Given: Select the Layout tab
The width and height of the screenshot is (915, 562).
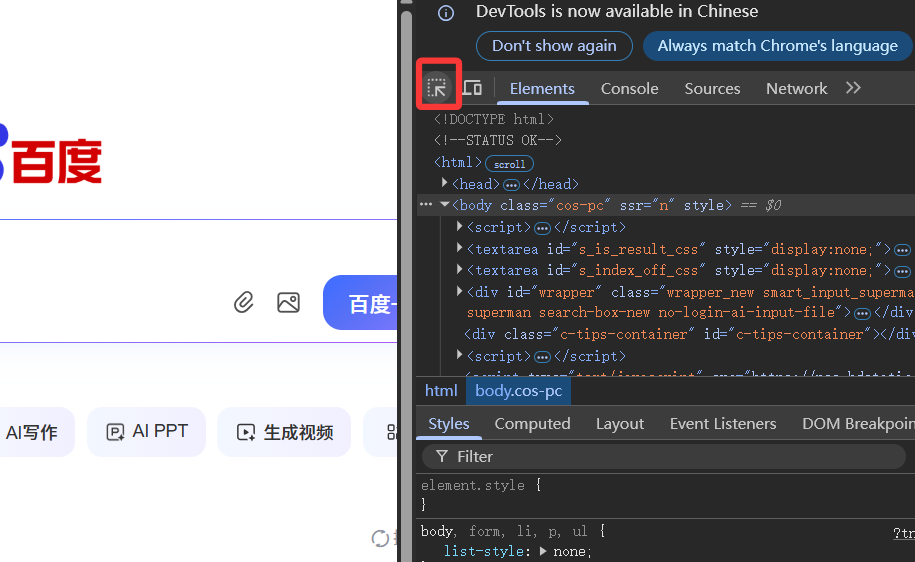Looking at the screenshot, I should (x=620, y=424).
